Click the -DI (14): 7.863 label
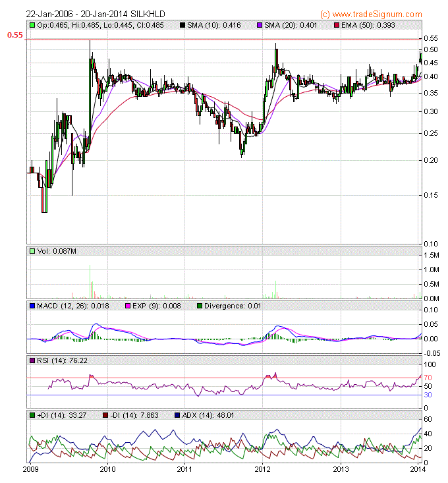 click(134, 416)
